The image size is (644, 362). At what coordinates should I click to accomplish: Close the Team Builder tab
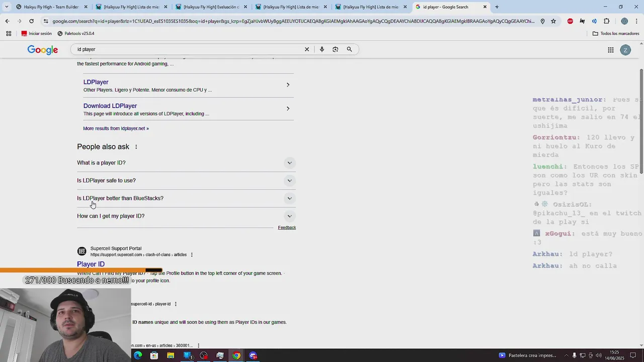click(86, 7)
